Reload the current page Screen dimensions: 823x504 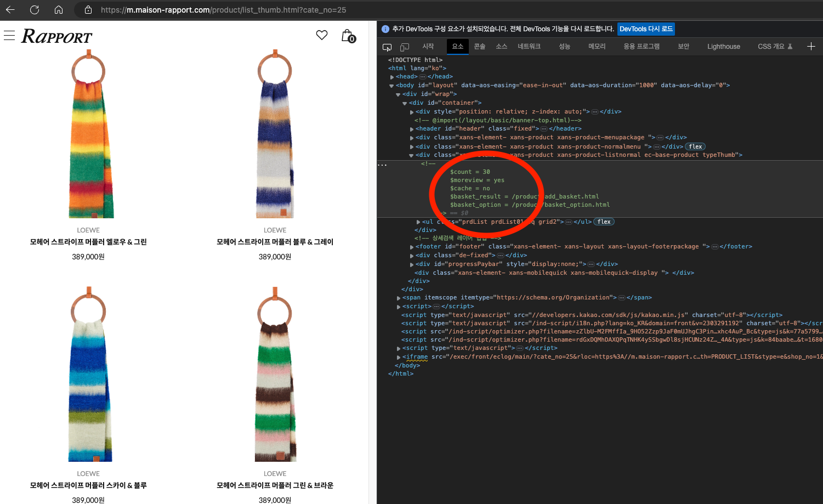pyautogui.click(x=35, y=10)
